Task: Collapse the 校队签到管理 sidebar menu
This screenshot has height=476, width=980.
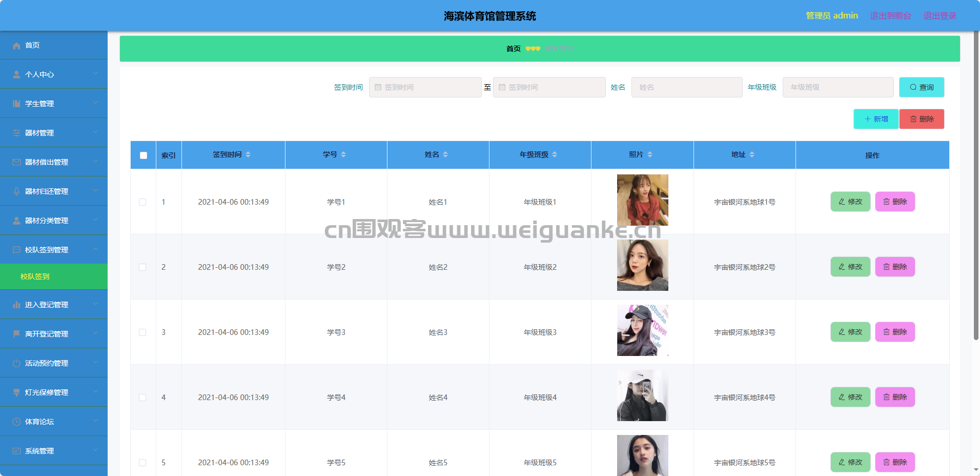Action: pyautogui.click(x=54, y=250)
